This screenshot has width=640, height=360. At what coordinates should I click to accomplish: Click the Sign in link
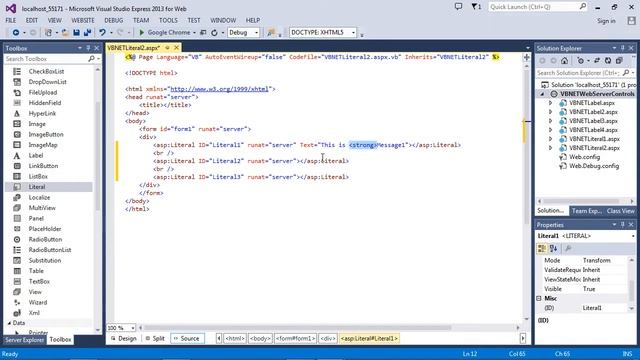click(606, 21)
